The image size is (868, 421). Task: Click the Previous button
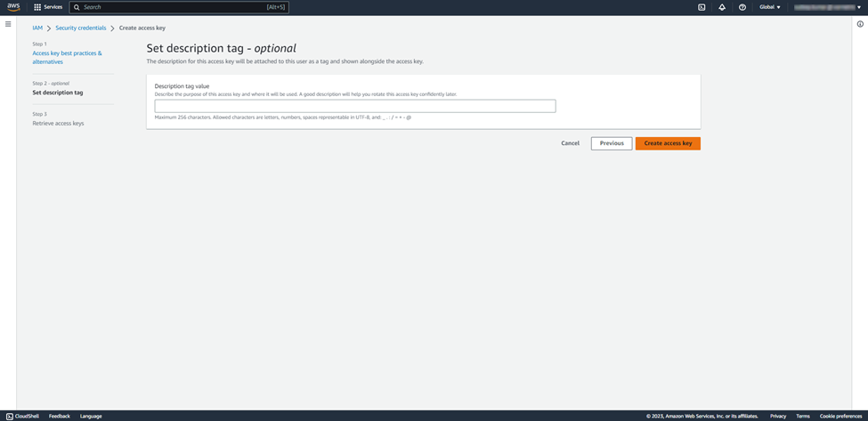click(x=612, y=143)
